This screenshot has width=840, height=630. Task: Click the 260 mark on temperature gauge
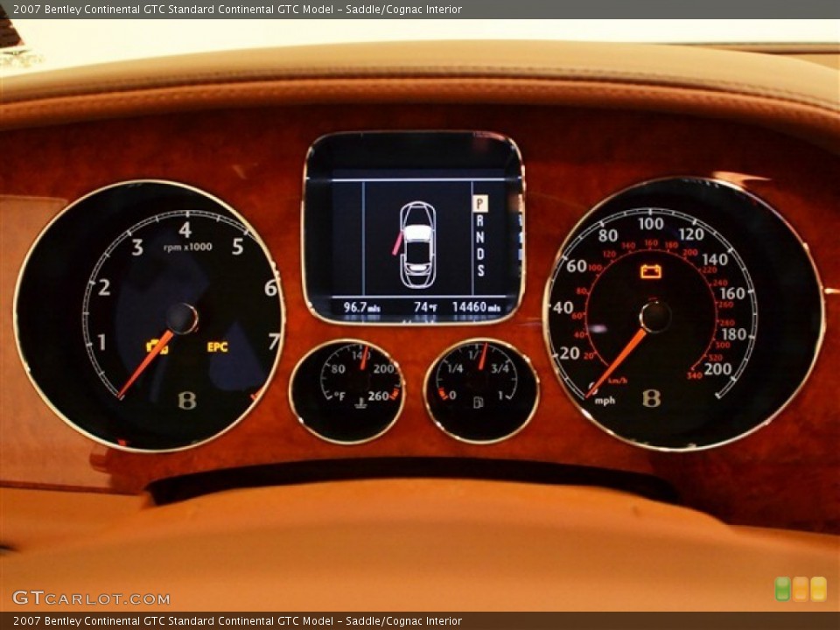(378, 395)
